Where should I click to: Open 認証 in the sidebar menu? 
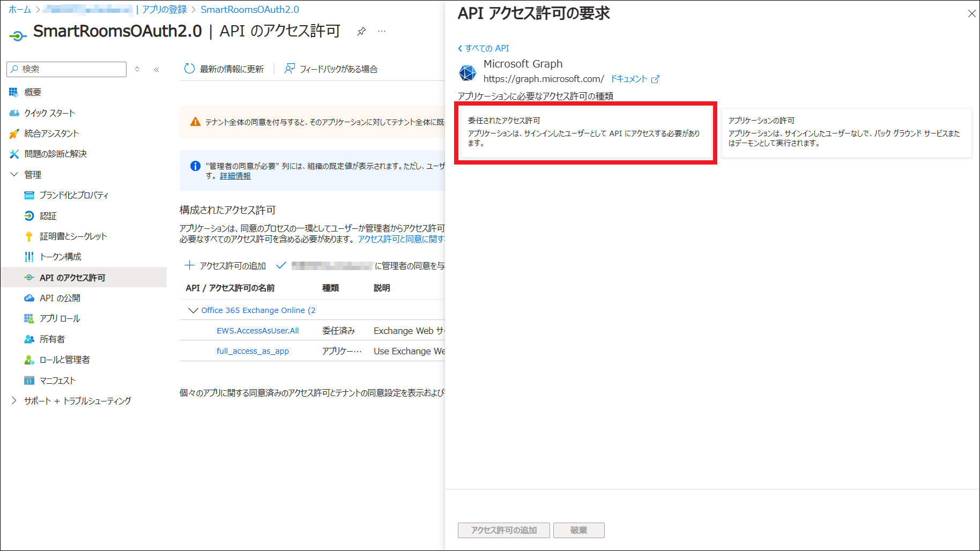coord(48,216)
